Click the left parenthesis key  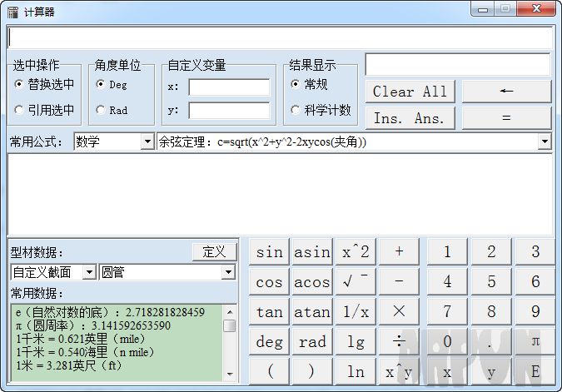point(269,371)
